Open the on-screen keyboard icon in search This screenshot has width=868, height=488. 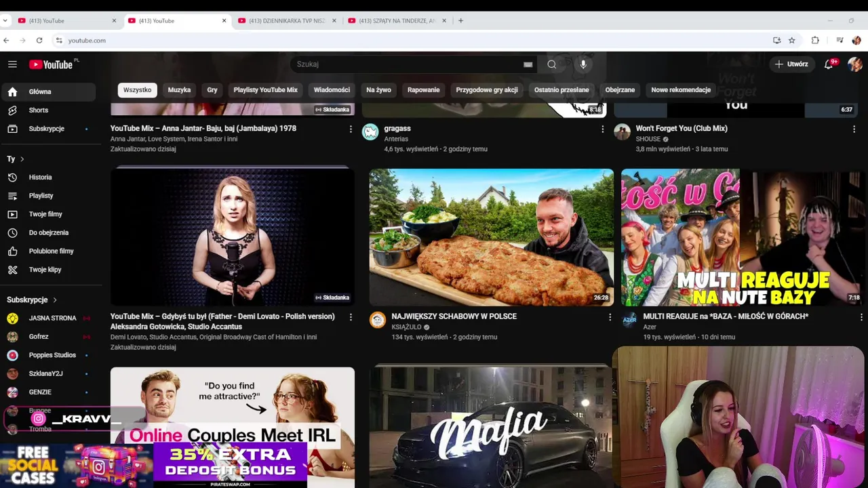[528, 64]
